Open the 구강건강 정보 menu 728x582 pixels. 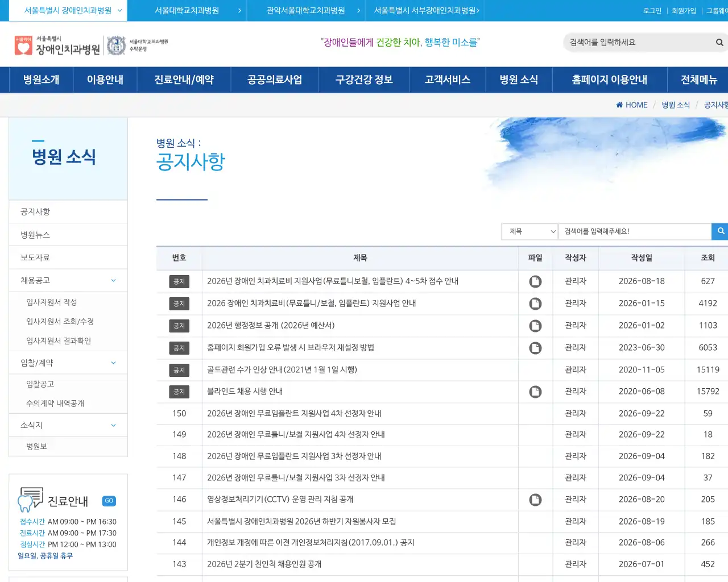pos(364,80)
